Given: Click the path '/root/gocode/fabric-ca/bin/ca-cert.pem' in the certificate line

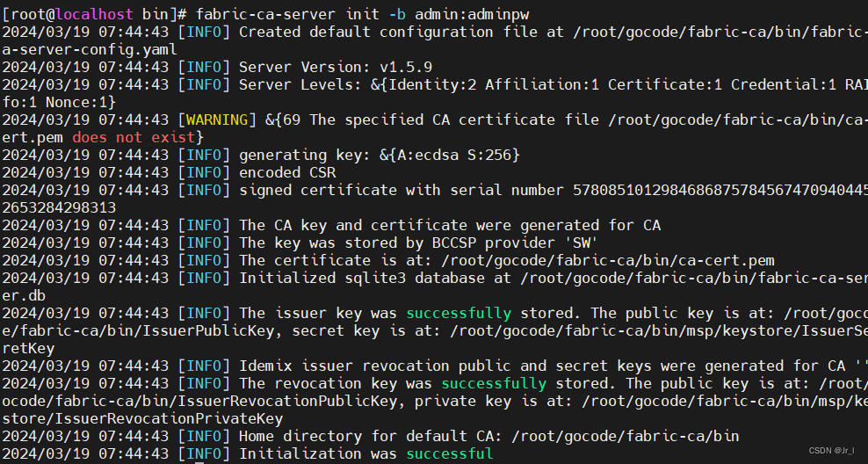Looking at the screenshot, I should pos(607,260).
